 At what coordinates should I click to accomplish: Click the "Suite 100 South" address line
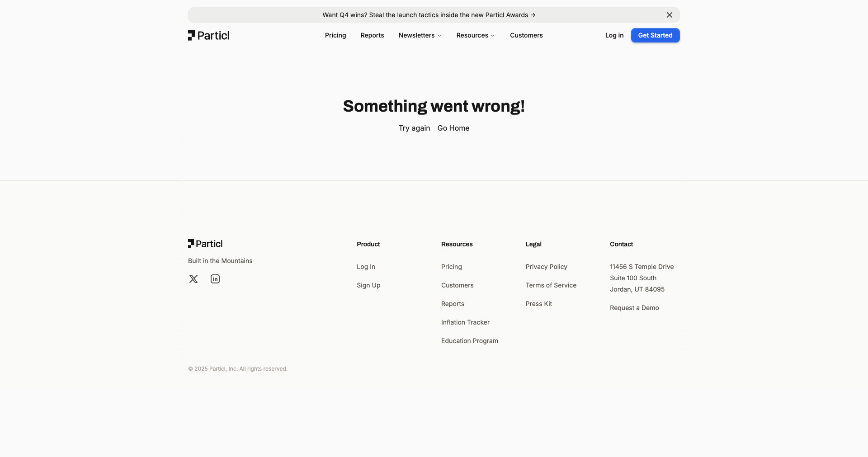[633, 278]
